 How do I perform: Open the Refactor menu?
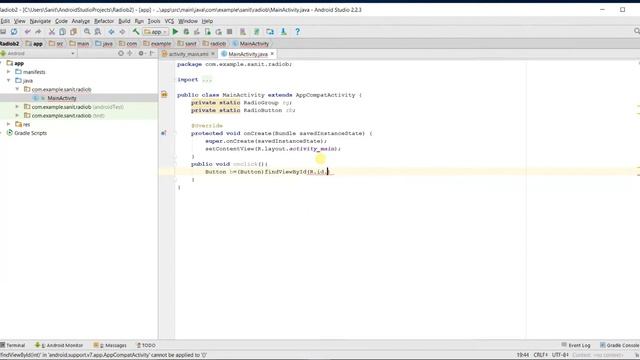(104, 21)
